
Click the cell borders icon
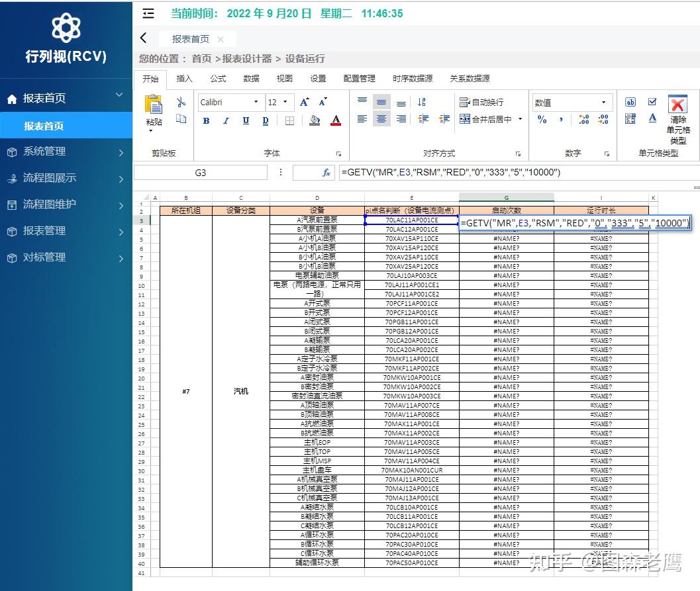point(289,120)
